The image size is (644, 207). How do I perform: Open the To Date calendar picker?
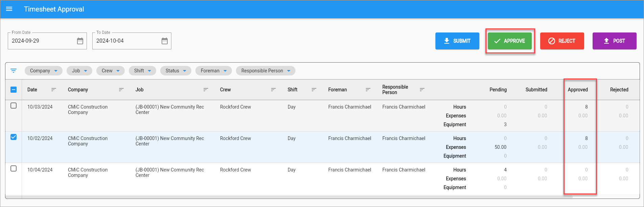[x=165, y=41]
